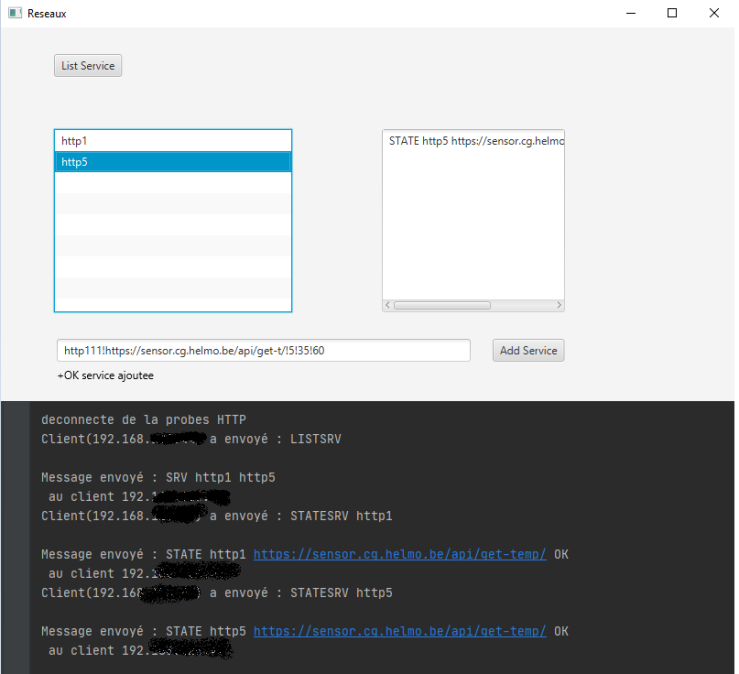Maximize the Reseaux window
The width and height of the screenshot is (739, 674).
coord(672,13)
